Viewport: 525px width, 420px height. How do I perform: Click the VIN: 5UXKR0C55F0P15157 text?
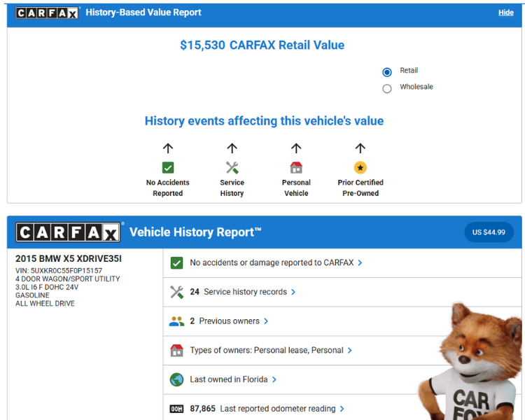[59, 271]
